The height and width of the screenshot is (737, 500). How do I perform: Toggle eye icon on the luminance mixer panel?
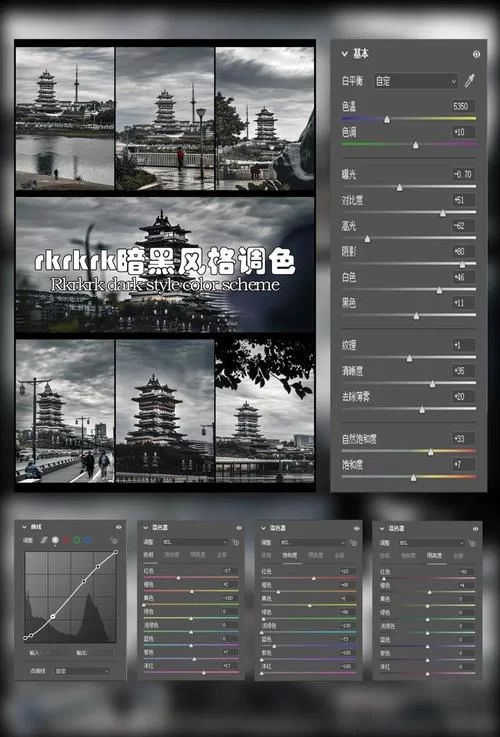(476, 529)
